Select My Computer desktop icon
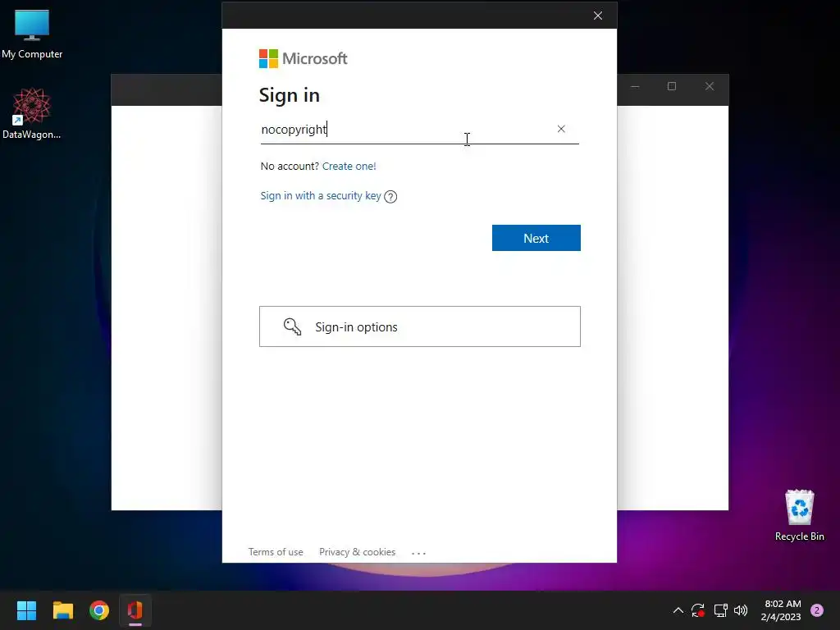840x630 pixels. 32,34
